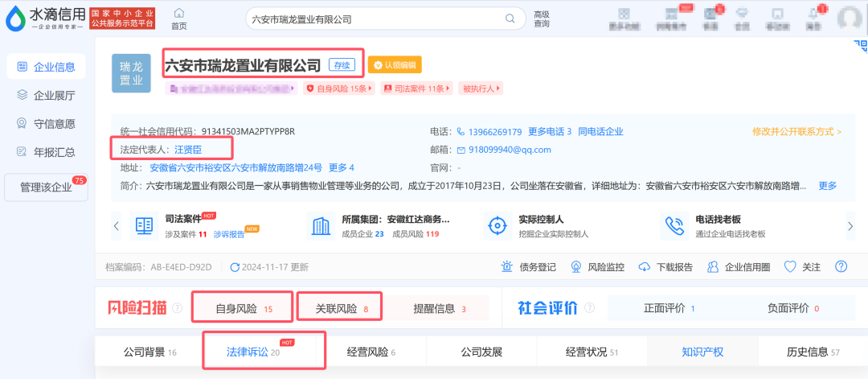Viewport: 868px width, 379px height.
Task: Click the 水滴信用 water drop logo
Action: tap(15, 19)
